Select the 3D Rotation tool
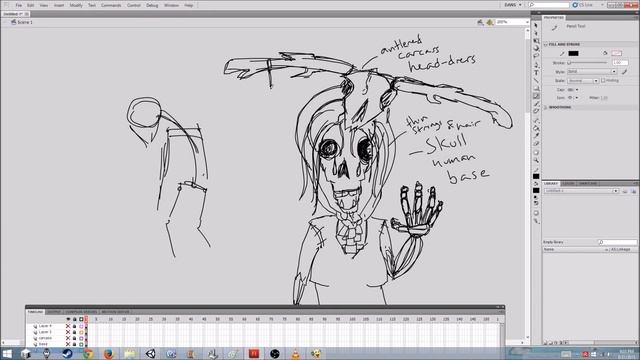 pyautogui.click(x=536, y=48)
